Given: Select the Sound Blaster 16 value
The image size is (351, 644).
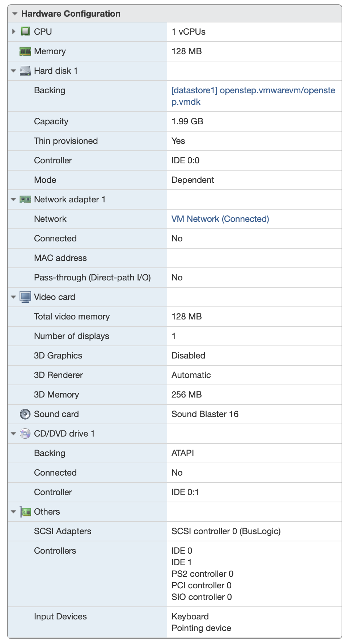Looking at the screenshot, I should [x=205, y=414].
